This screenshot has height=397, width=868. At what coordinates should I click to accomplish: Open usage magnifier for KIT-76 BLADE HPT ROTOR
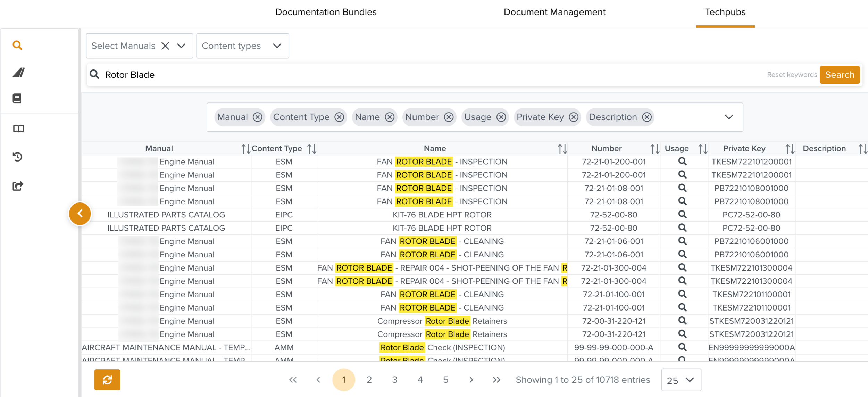coord(682,215)
